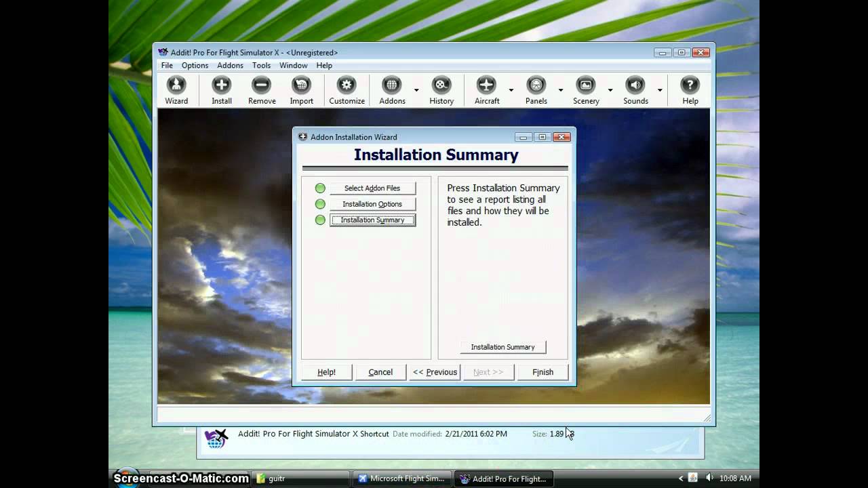Click the Java tray icon beside volume
Viewport: 868px width, 488px height.
click(x=693, y=478)
